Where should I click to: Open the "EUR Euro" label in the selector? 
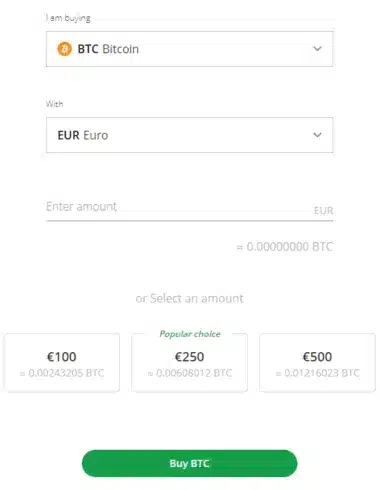pyautogui.click(x=83, y=135)
